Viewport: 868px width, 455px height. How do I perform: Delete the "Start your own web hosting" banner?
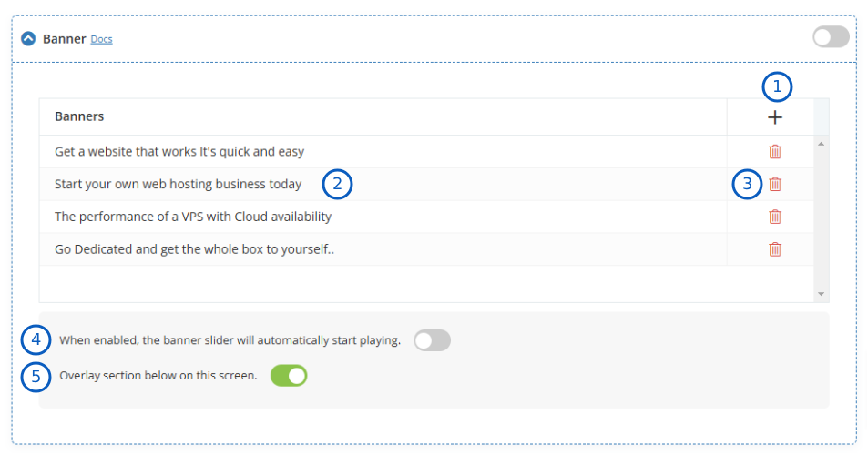tap(775, 184)
